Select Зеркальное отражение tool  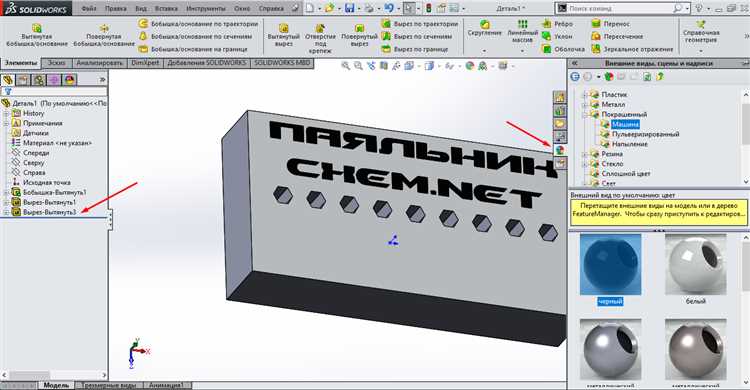click(632, 49)
